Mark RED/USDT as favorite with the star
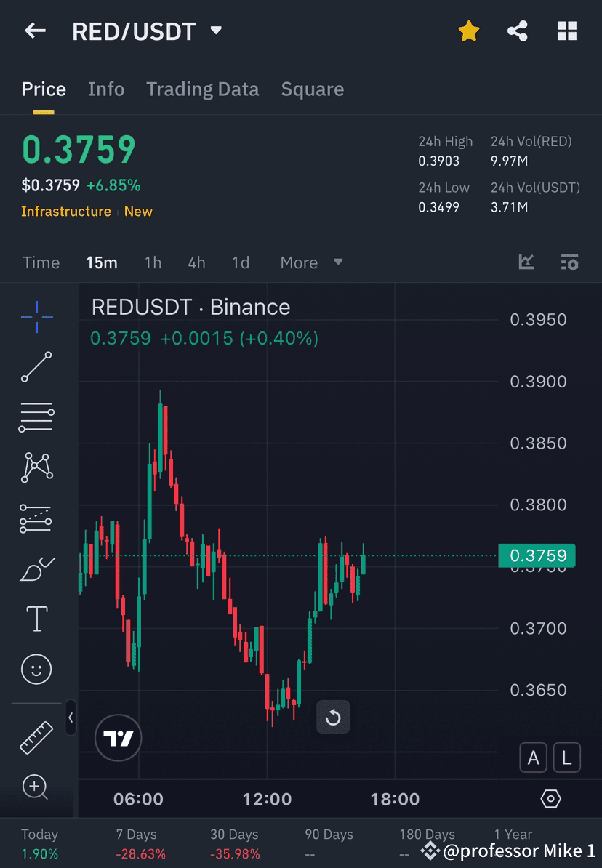 (x=469, y=31)
